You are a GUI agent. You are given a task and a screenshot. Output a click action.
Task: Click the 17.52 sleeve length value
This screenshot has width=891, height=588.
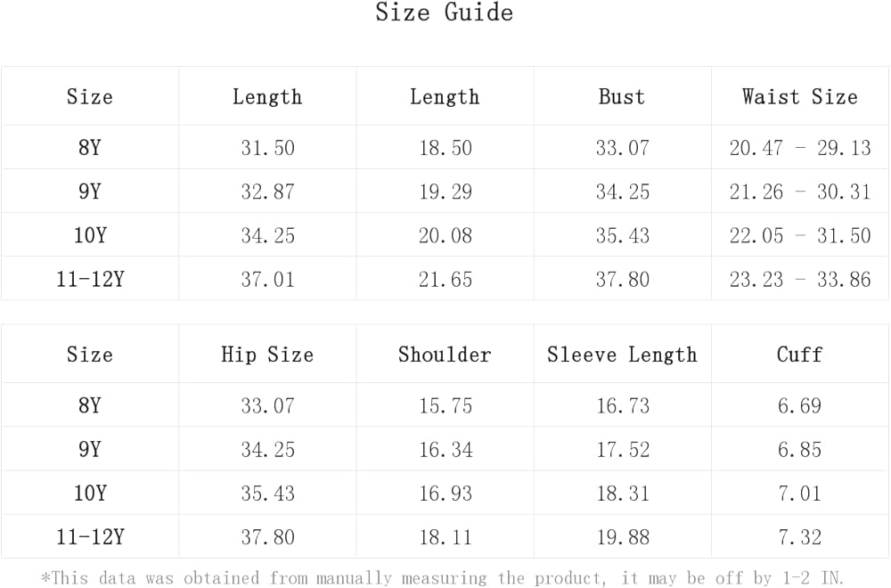[x=623, y=449]
